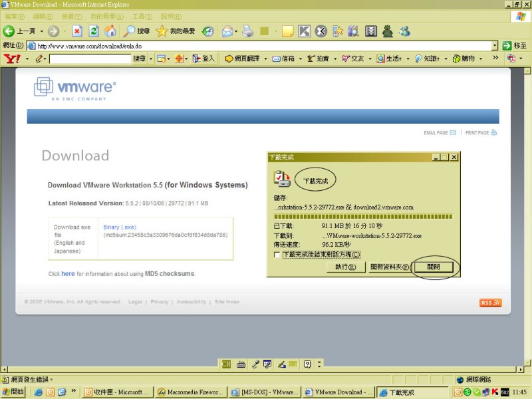The width and height of the screenshot is (532, 399).
Task: Expand the 拍賣 dropdown arrow
Action: click(x=335, y=59)
